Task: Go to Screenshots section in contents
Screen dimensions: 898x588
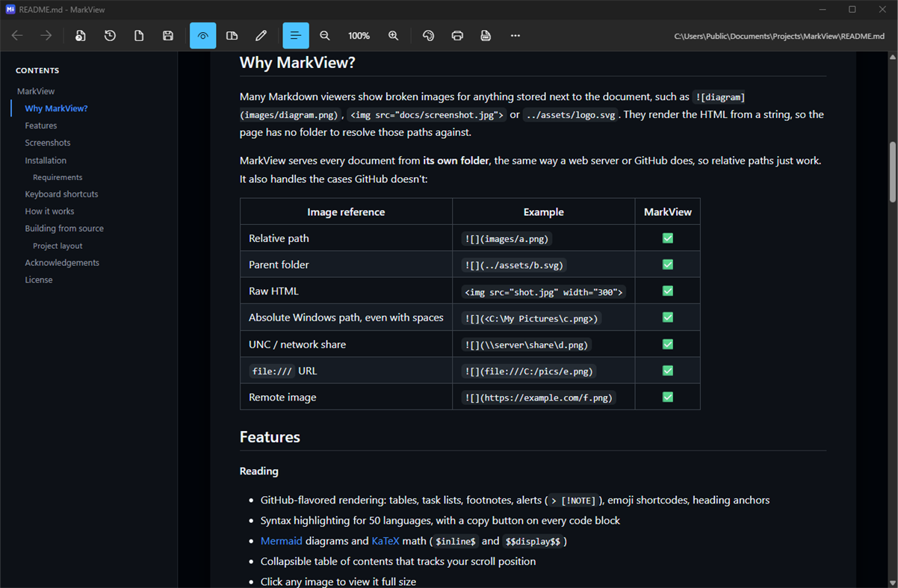Action: point(48,143)
